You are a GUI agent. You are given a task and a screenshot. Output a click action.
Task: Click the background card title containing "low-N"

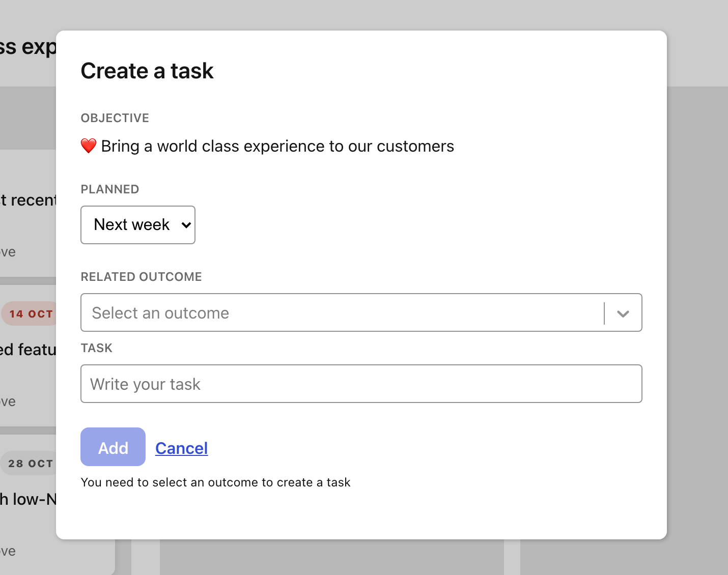click(28, 499)
